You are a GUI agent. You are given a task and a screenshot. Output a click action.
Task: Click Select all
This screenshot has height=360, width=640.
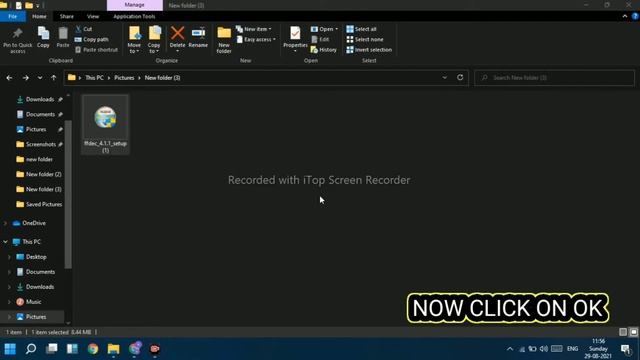[361, 29]
